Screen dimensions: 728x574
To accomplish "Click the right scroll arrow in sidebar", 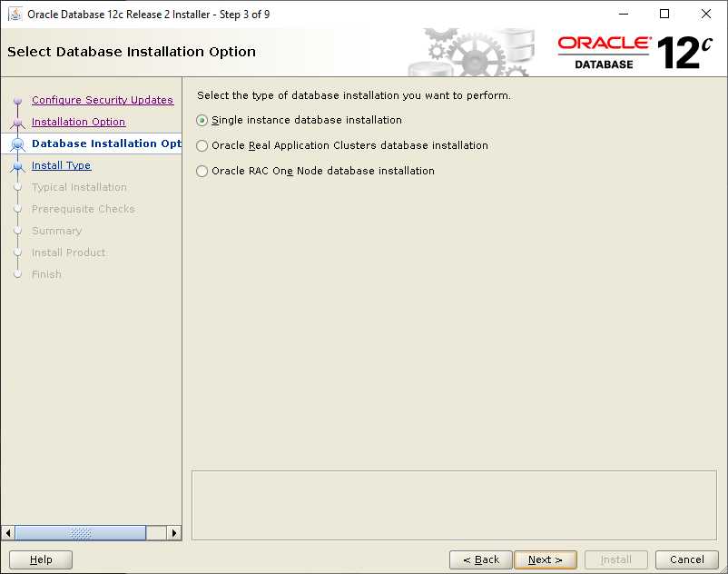I will [174, 532].
